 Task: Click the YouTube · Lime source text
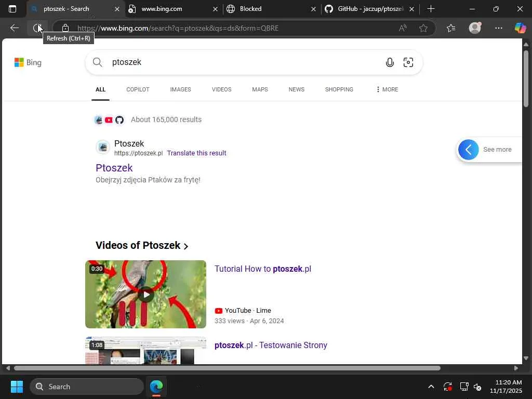pyautogui.click(x=248, y=311)
